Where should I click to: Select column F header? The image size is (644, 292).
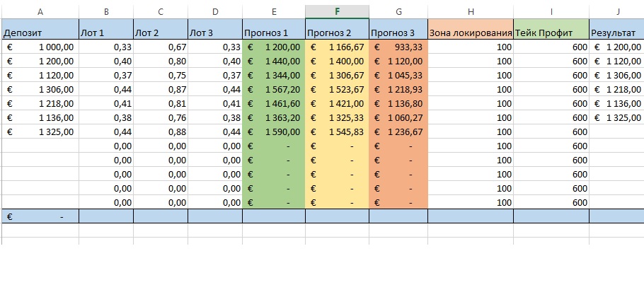337,12
